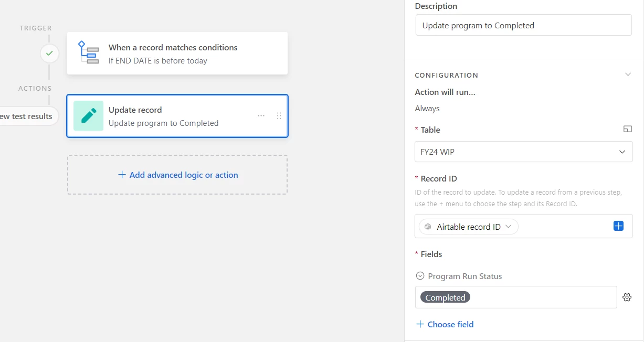Viewport: 644px width, 342px height.
Task: Click the blue plus button in Record ID
Action: coord(618,226)
